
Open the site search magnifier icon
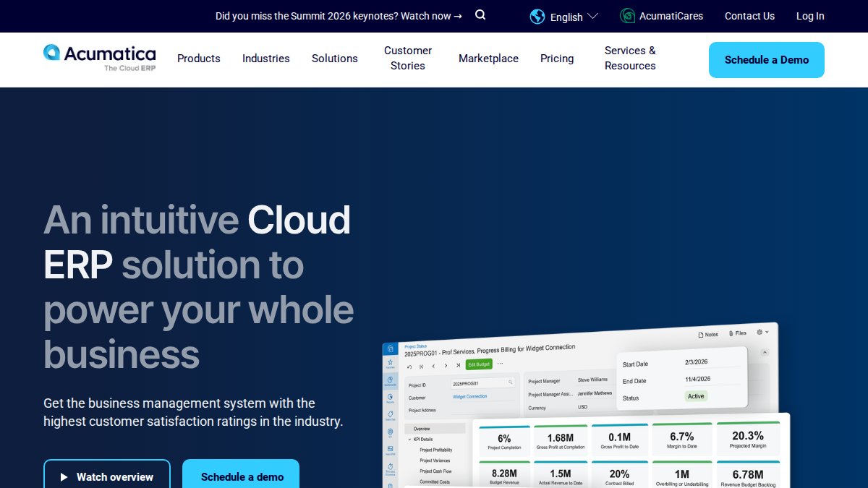point(480,15)
